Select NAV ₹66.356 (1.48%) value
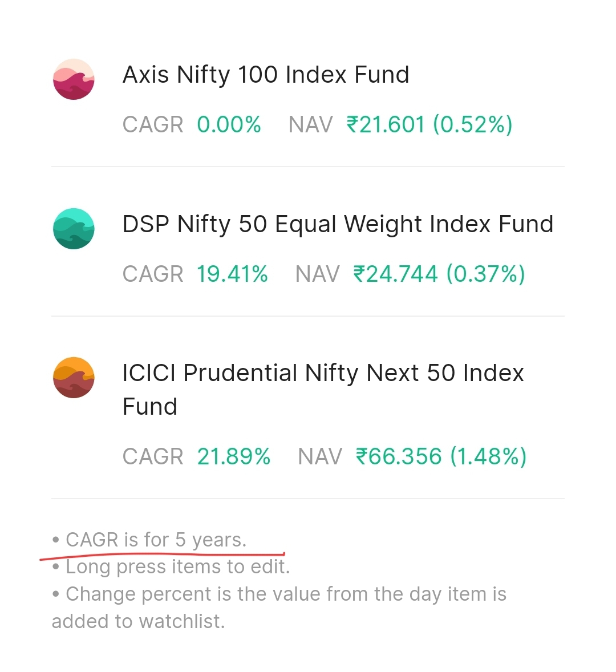 (441, 456)
